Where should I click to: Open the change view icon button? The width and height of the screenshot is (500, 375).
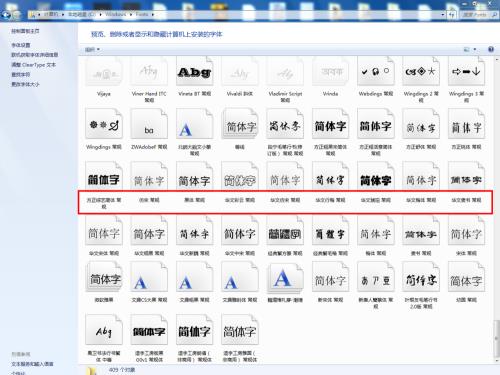(467, 49)
